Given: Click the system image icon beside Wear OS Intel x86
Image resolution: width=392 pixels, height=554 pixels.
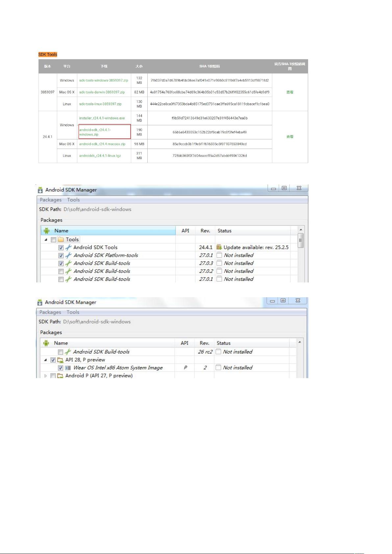Looking at the screenshot, I should click(x=68, y=368).
